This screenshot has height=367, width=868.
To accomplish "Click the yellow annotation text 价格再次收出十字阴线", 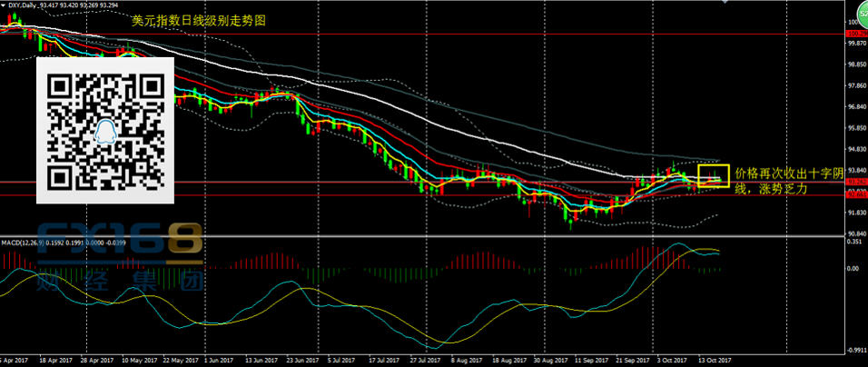I will pyautogui.click(x=788, y=179).
